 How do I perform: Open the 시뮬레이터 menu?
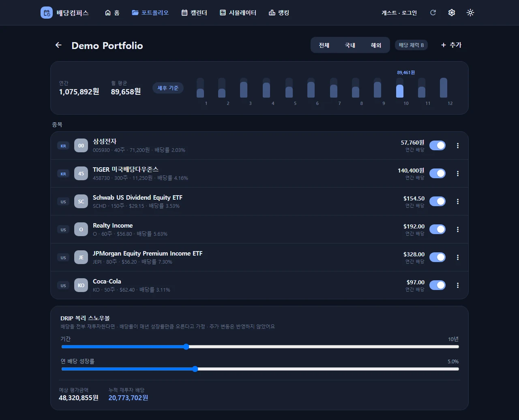click(238, 13)
